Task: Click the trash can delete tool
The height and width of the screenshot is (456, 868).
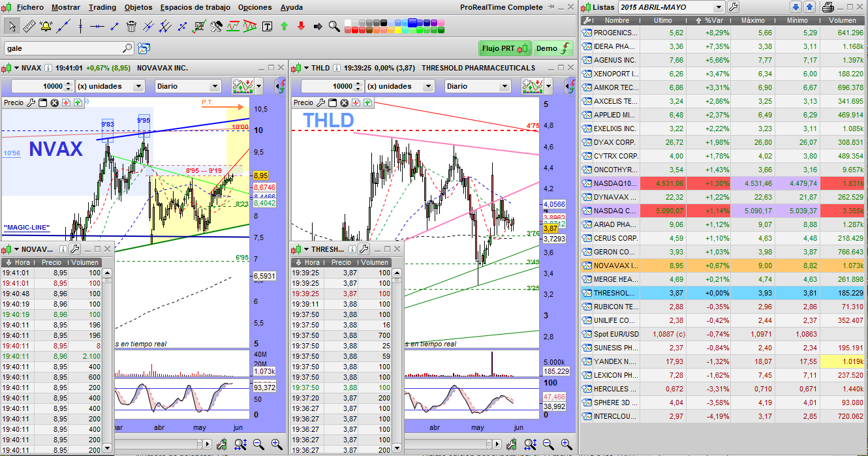Action: (x=131, y=26)
